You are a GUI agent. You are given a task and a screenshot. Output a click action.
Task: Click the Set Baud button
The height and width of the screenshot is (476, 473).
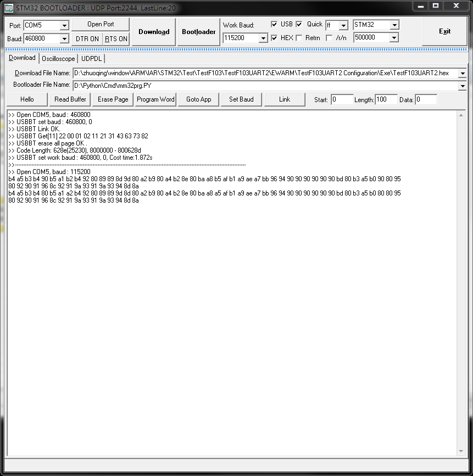pos(241,99)
